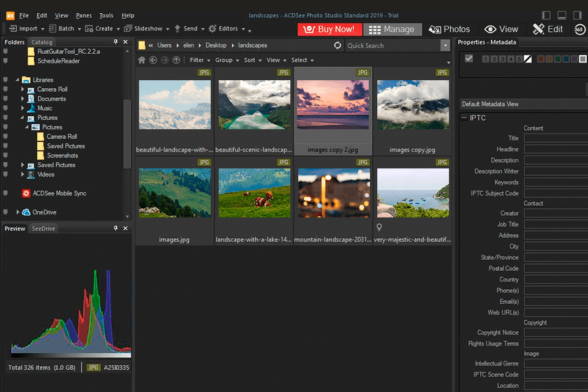This screenshot has height=392, width=588.
Task: Open the Panes menu
Action: tap(84, 15)
